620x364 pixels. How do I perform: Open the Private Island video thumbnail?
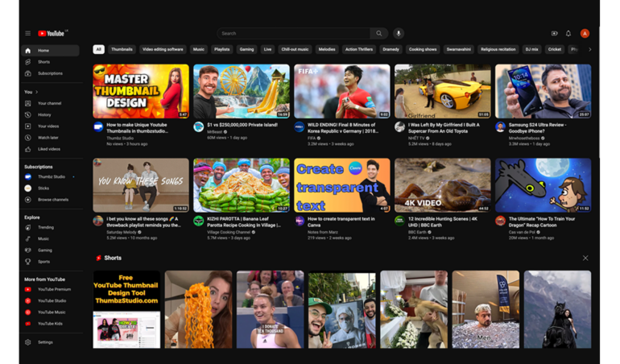pyautogui.click(x=242, y=91)
